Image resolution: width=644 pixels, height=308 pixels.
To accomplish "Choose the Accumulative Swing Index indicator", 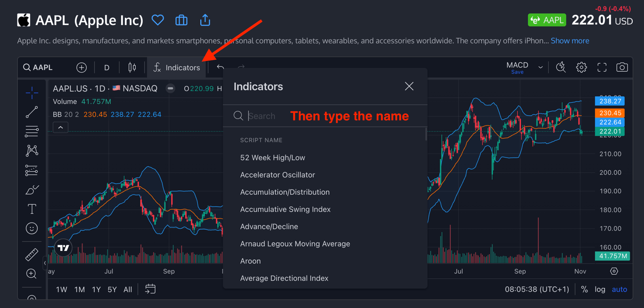I will [285, 209].
